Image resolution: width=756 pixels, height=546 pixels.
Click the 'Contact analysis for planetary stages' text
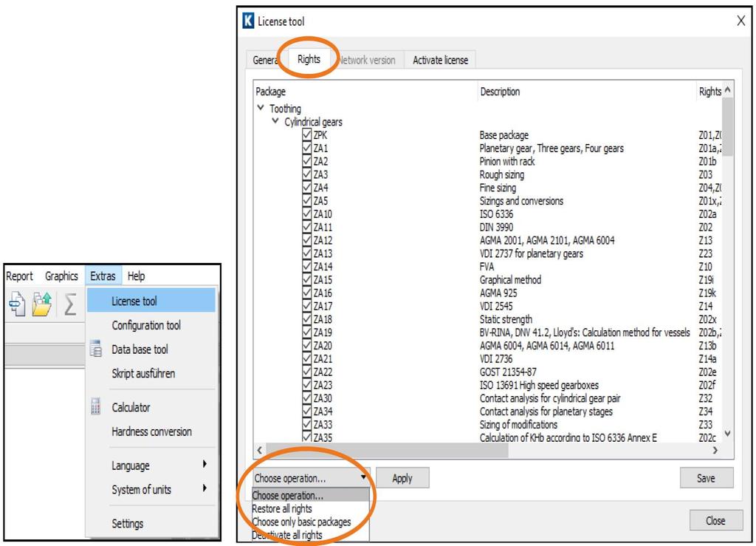(x=546, y=412)
